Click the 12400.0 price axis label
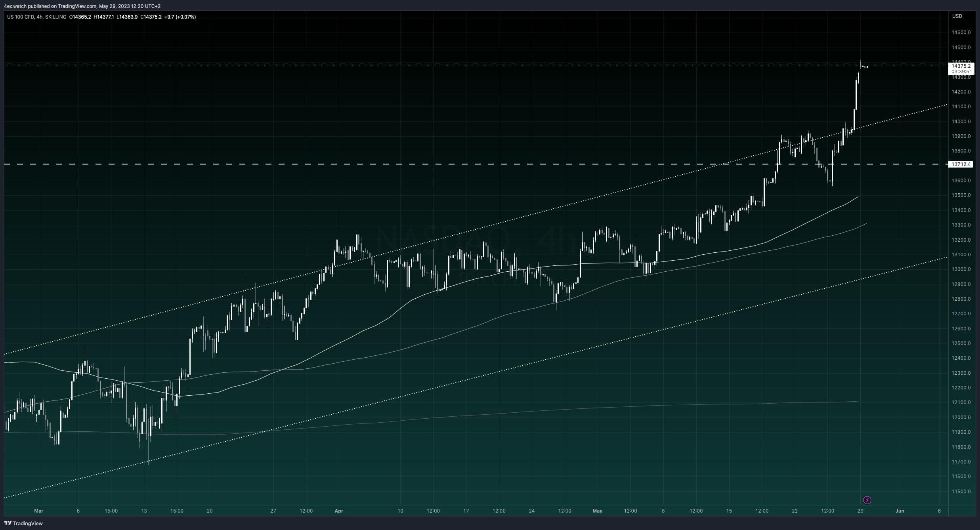This screenshot has width=980, height=530. pyautogui.click(x=961, y=358)
